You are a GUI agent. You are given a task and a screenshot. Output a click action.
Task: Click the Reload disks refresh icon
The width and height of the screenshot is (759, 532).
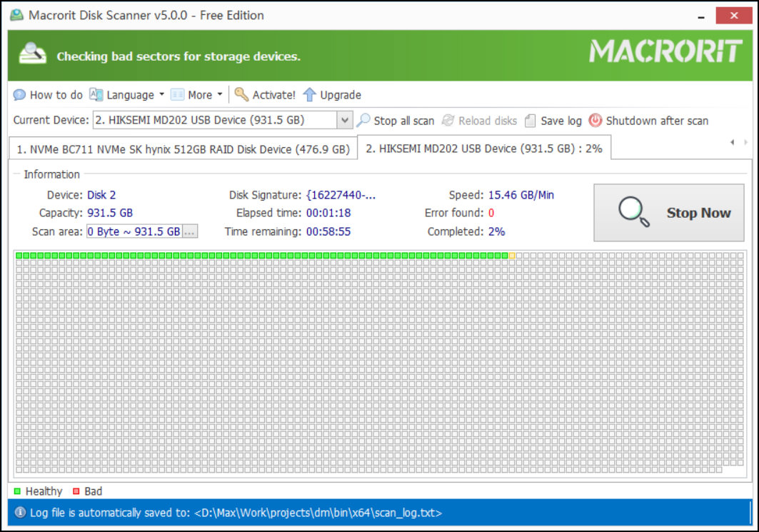point(448,121)
